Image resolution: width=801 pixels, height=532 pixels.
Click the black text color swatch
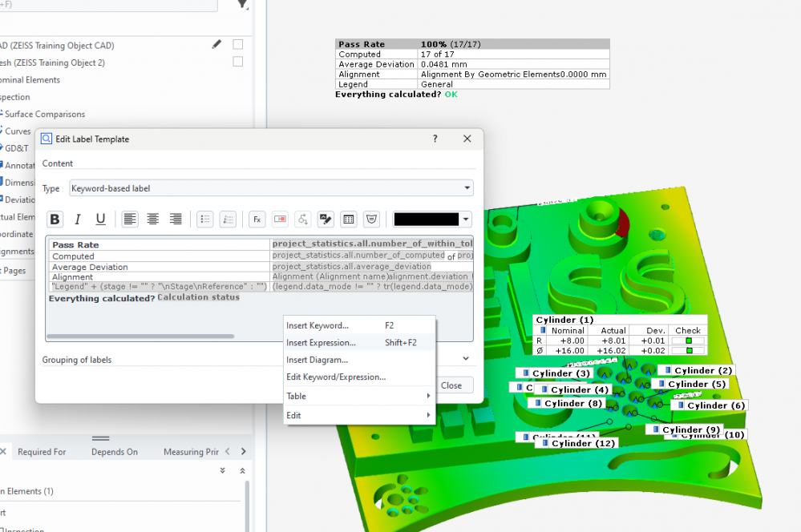[426, 220]
